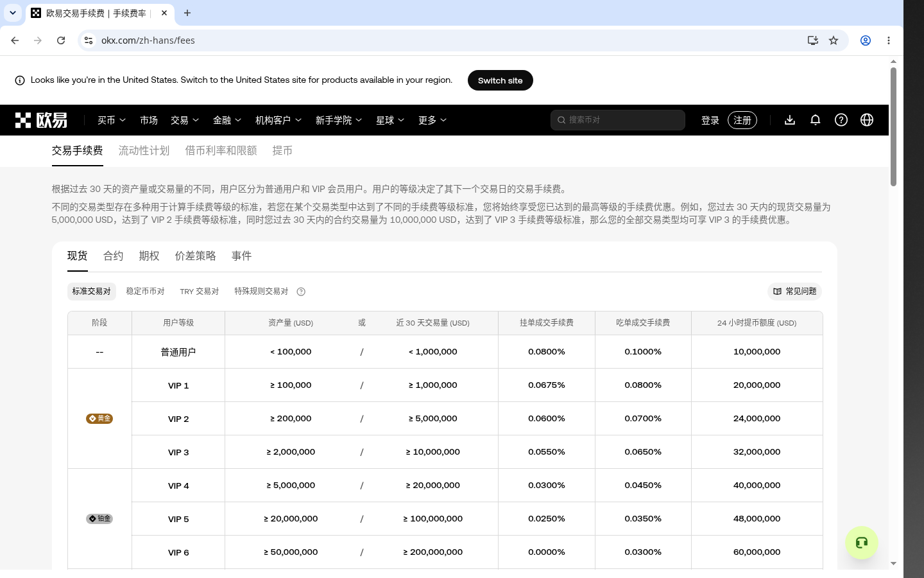This screenshot has height=578, width=924.
Task: Open a new browser tab
Action: (x=187, y=13)
